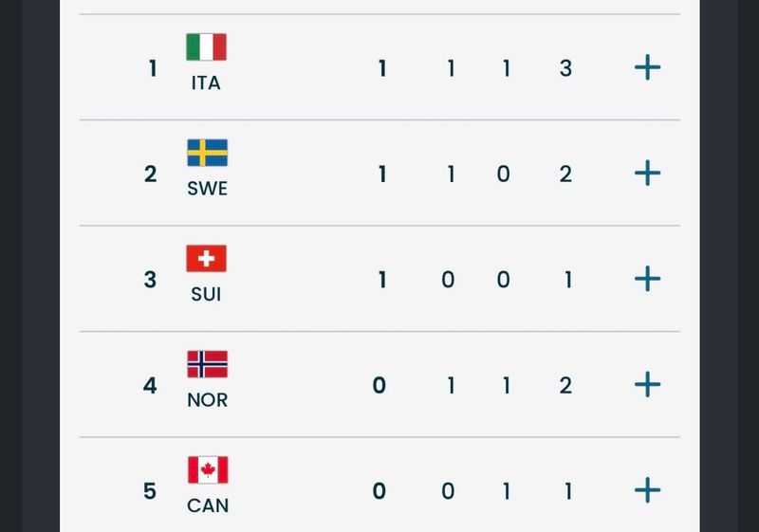
Task: Expand the SUI row with plus
Action: point(647,279)
